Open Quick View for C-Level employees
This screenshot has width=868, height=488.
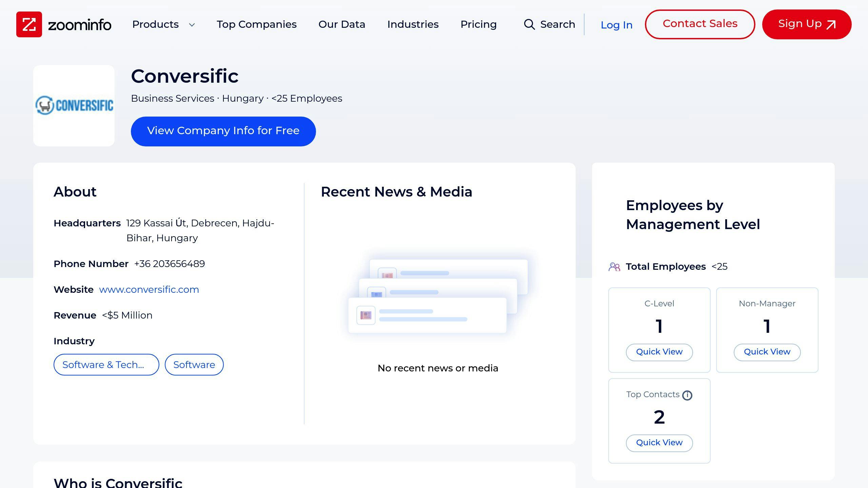click(x=659, y=352)
